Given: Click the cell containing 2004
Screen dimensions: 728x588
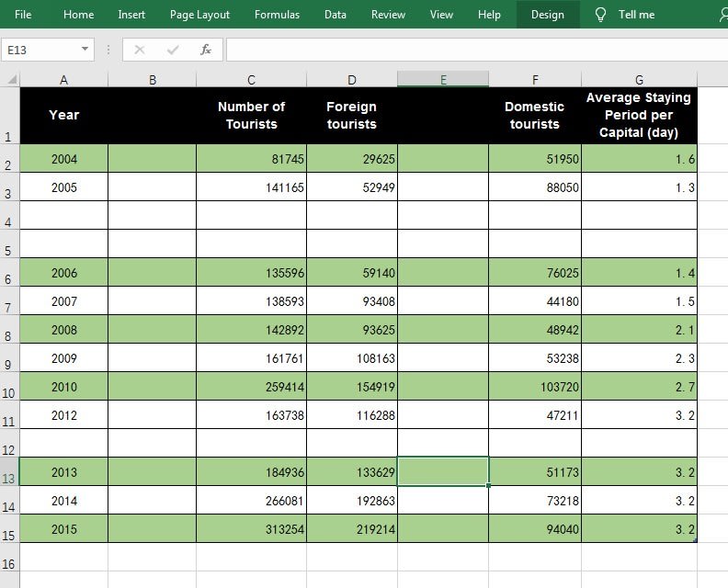Looking at the screenshot, I should tap(64, 158).
